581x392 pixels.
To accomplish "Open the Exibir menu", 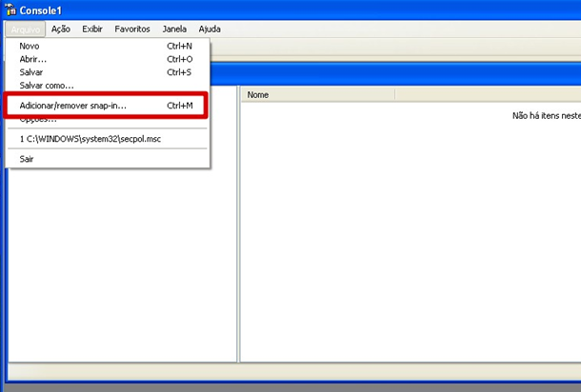I will point(92,29).
